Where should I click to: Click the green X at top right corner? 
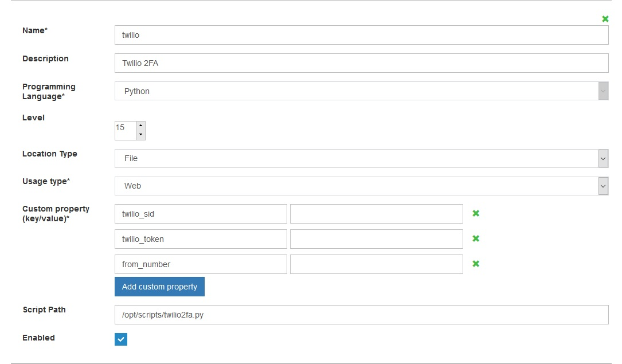pos(605,19)
